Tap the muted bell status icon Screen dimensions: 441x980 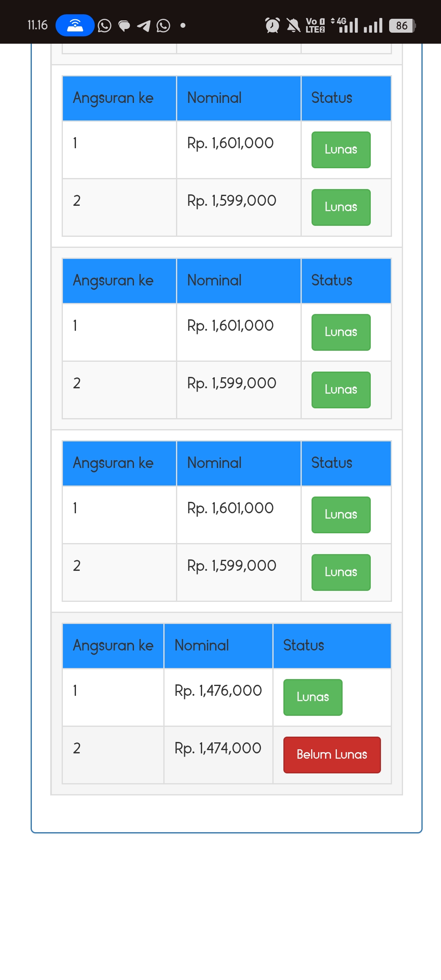(293, 25)
